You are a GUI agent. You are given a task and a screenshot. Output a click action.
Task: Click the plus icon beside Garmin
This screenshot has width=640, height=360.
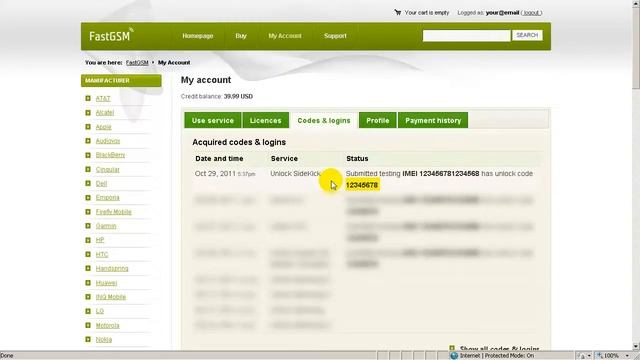click(x=88, y=226)
